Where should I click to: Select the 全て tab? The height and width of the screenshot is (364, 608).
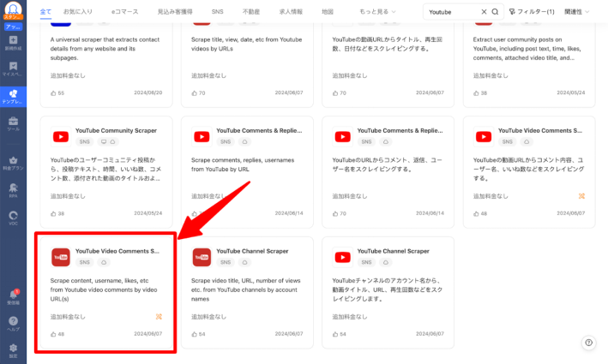tap(45, 12)
